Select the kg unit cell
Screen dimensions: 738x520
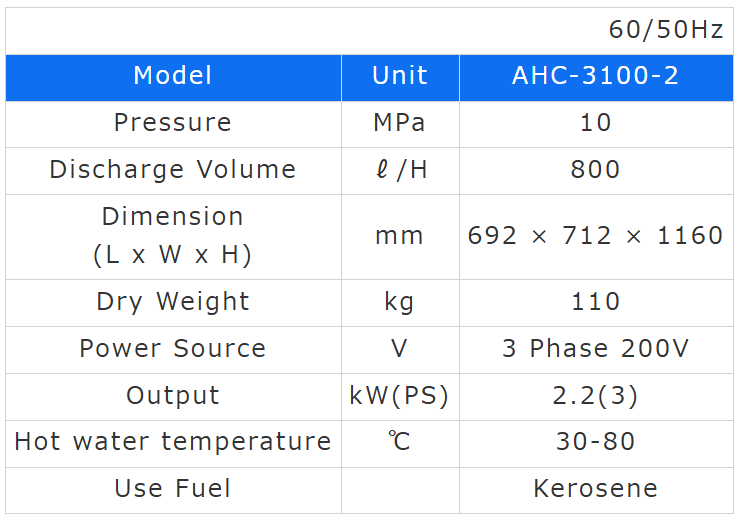399,302
